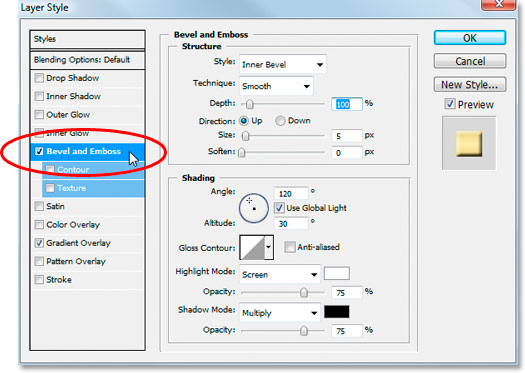
Task: Open the Style dropdown showing Inner Bevel
Action: (x=283, y=64)
